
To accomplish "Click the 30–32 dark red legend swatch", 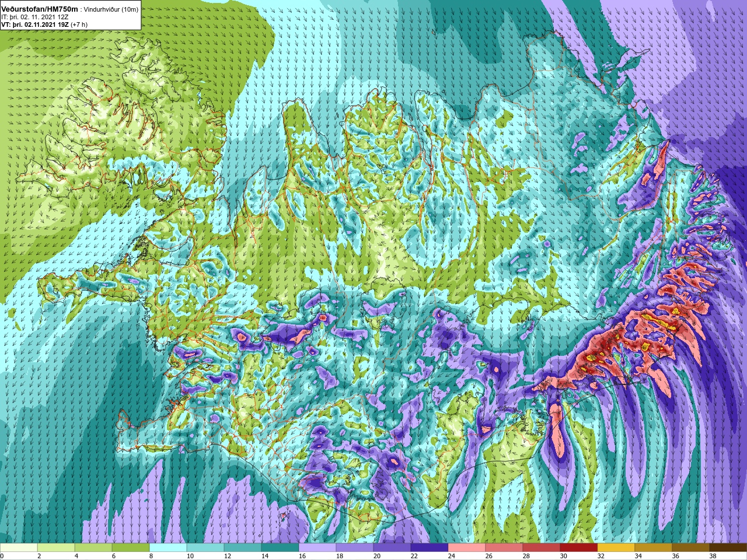I will click(579, 548).
